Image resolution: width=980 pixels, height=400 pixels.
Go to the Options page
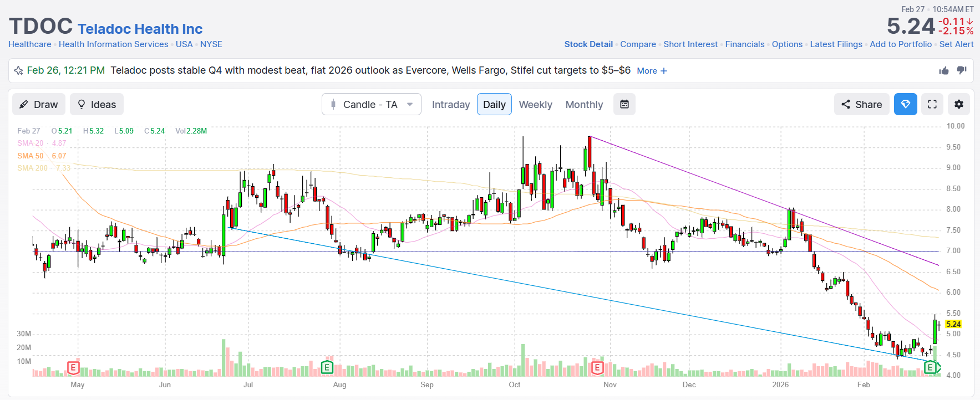coord(787,44)
